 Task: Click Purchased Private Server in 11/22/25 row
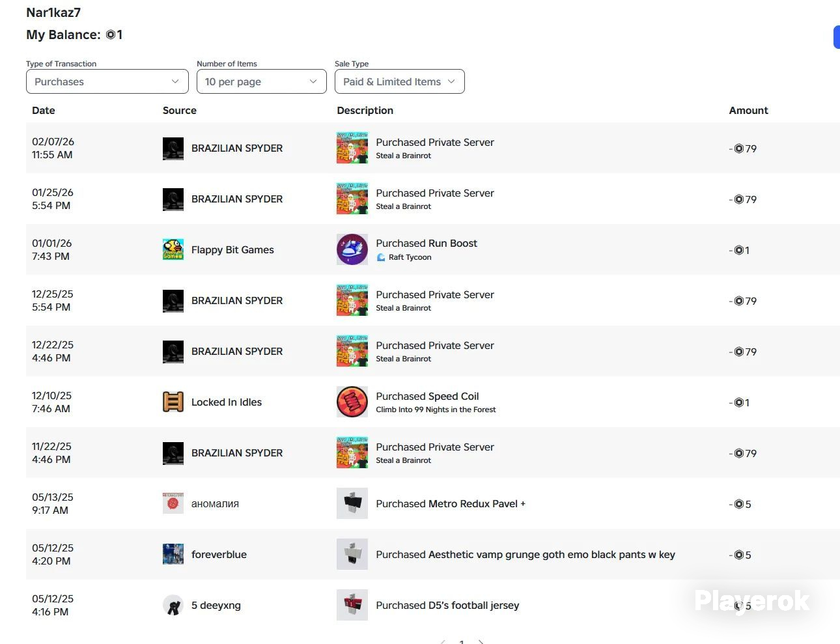tap(435, 447)
